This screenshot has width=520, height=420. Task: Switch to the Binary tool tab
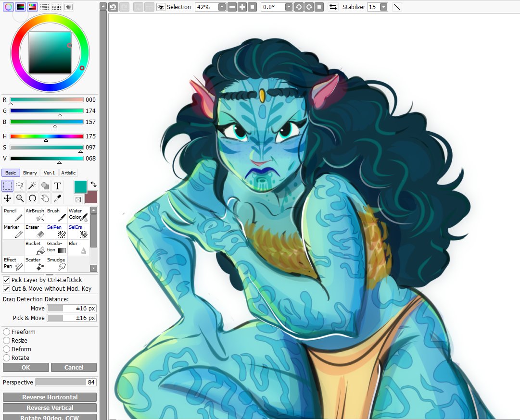30,173
